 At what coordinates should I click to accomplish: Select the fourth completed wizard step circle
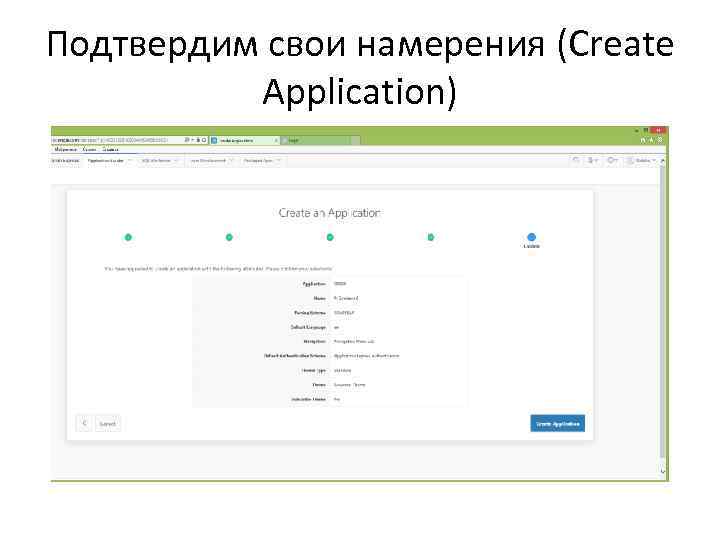click(431, 237)
